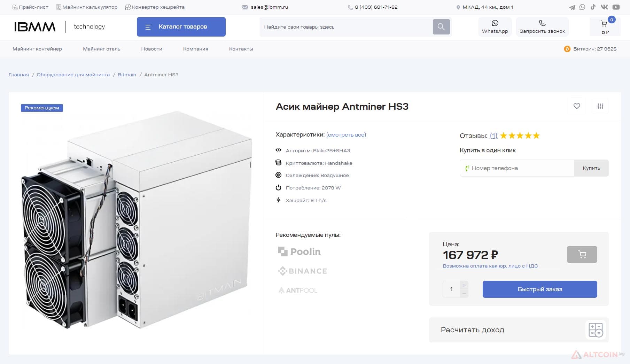Open смотреть все characteristics link
This screenshot has height=364, width=630.
(x=346, y=135)
